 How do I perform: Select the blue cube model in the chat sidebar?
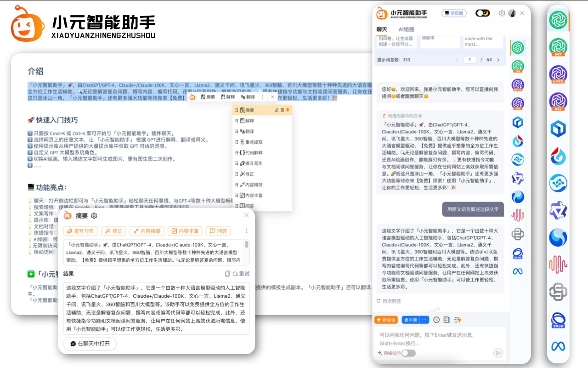[518, 122]
